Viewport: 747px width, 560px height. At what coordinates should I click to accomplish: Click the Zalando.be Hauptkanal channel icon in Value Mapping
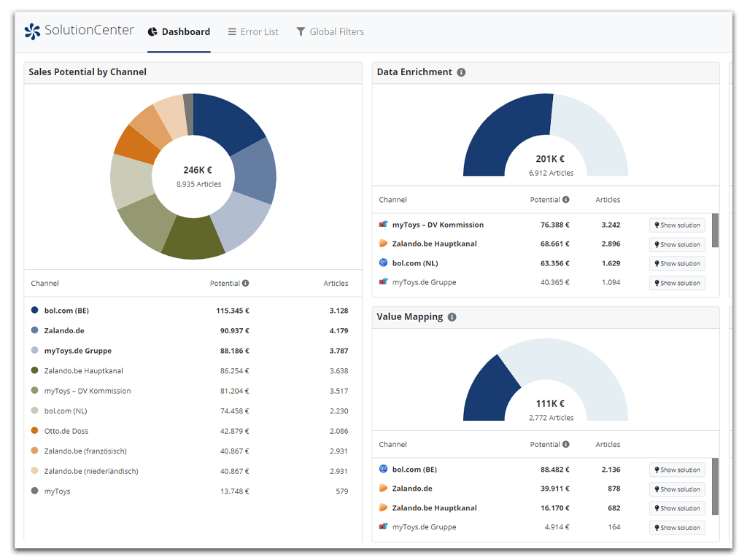tap(383, 507)
